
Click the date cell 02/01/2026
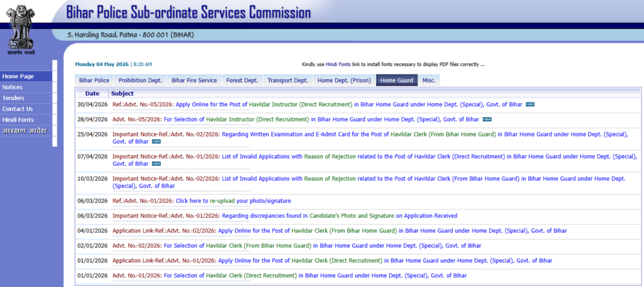click(x=92, y=245)
